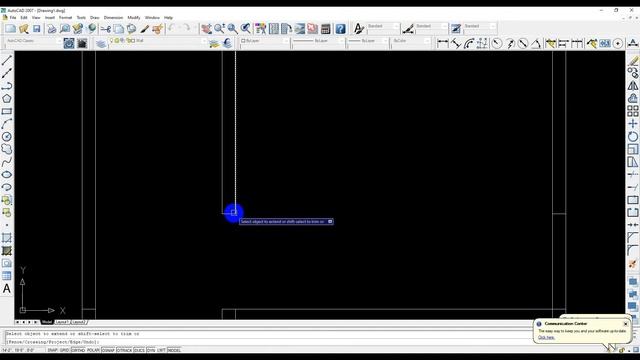Viewport: 640px width, 360px height.
Task: Select the Scale modify tool
Action: (x=633, y=149)
